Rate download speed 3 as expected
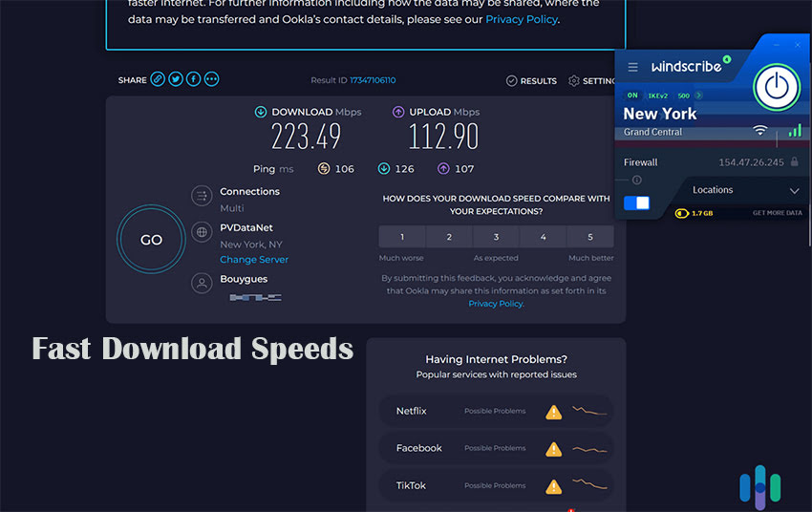The image size is (812, 512). coord(496,237)
